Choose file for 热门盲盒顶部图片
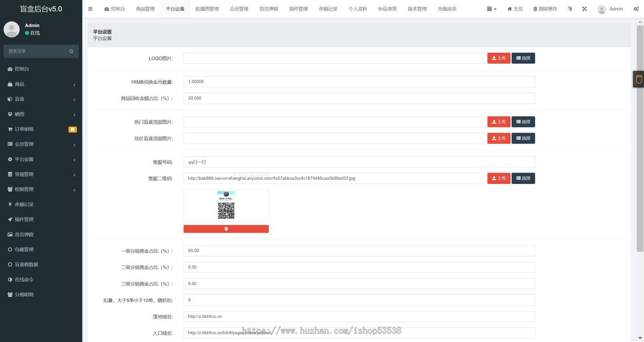The height and width of the screenshot is (342, 644). tap(523, 122)
